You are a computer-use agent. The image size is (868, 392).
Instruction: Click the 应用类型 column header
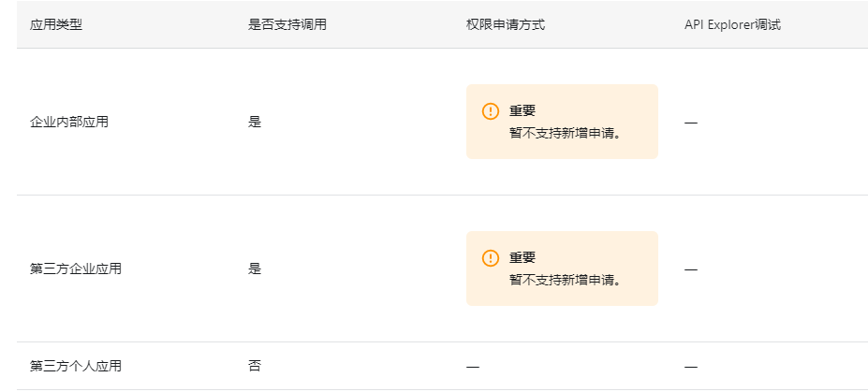coord(56,24)
